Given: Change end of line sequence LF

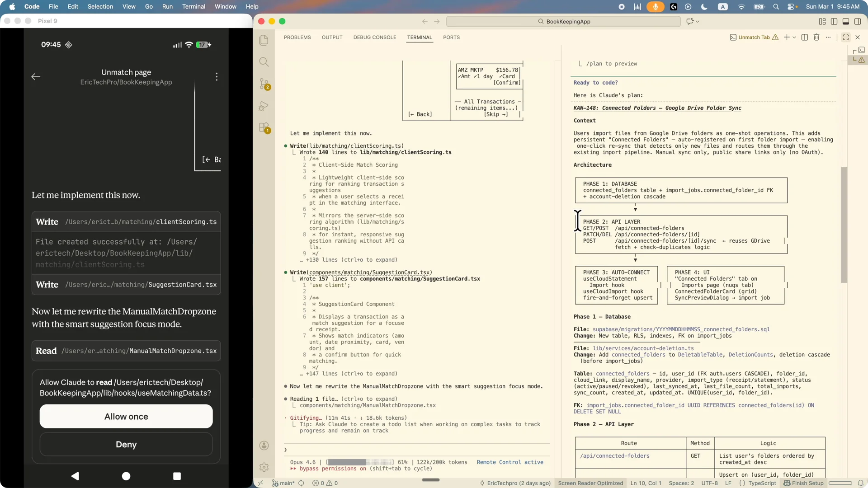Looking at the screenshot, I should tap(728, 483).
